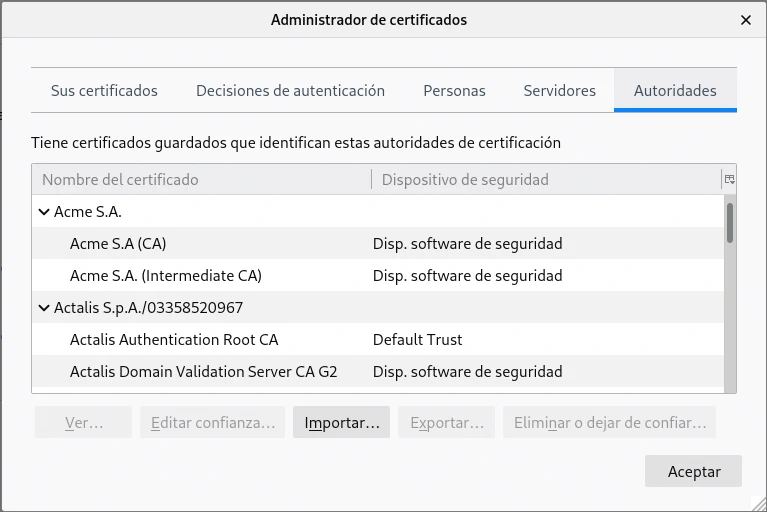The image size is (767, 512).
Task: Open the column picker icon in table header
Action: coord(729,180)
